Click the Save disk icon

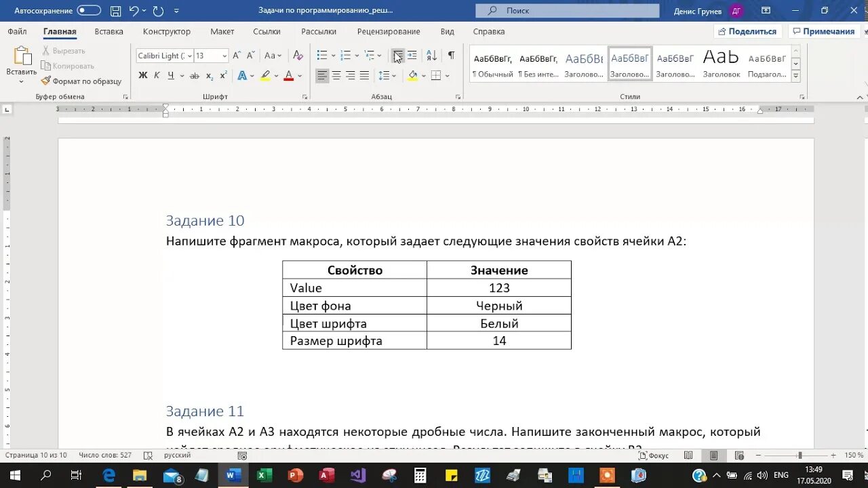[116, 11]
